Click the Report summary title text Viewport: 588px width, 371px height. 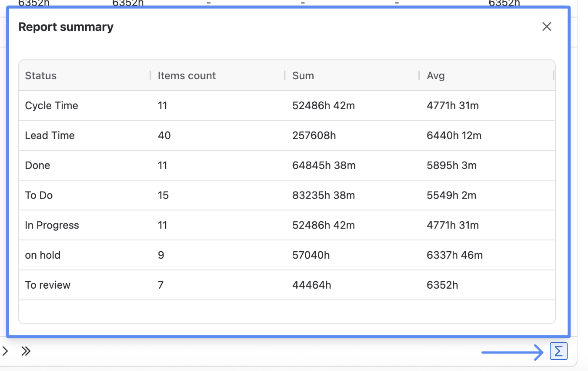(x=66, y=27)
